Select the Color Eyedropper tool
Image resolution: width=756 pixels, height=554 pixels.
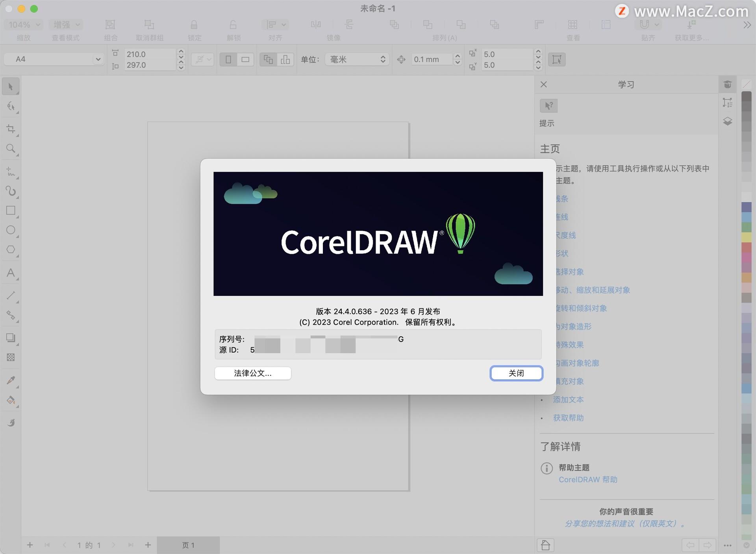(x=11, y=380)
